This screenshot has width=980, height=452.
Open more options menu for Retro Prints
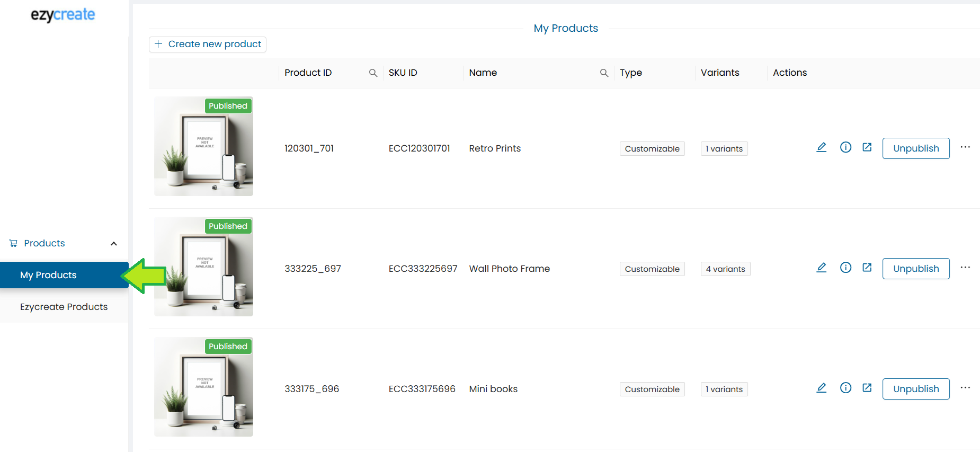point(965,147)
